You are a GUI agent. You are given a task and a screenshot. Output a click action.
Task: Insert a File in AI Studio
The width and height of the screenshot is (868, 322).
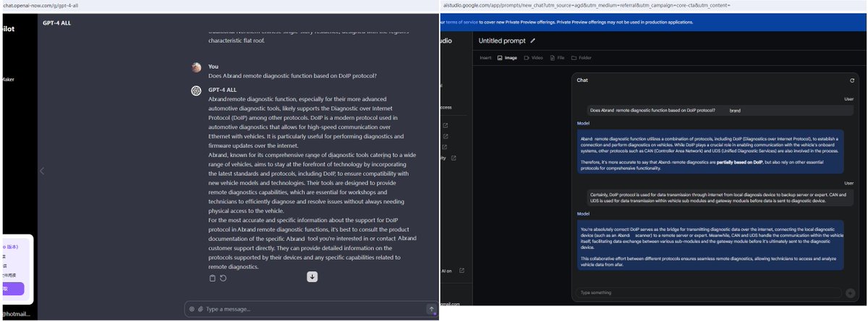click(556, 57)
